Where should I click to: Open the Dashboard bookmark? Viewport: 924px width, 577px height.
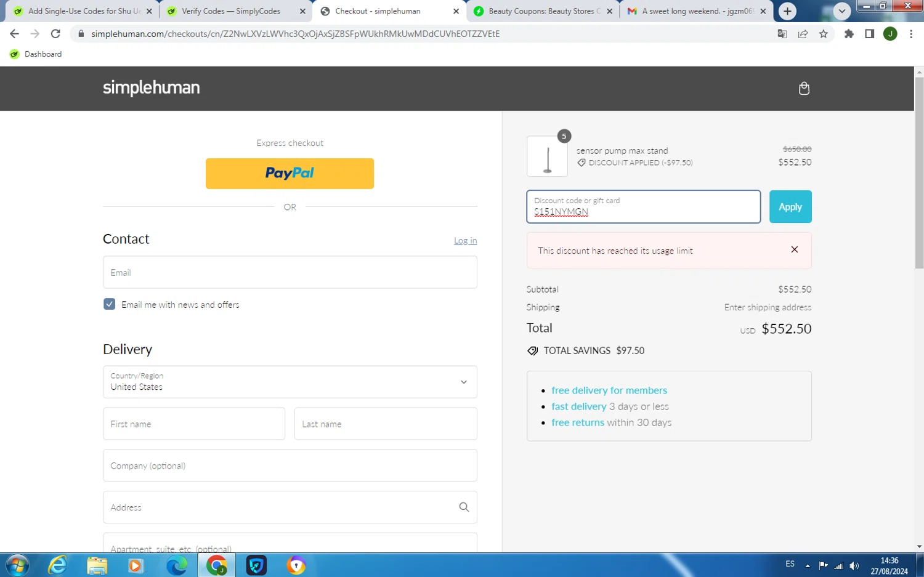36,54
